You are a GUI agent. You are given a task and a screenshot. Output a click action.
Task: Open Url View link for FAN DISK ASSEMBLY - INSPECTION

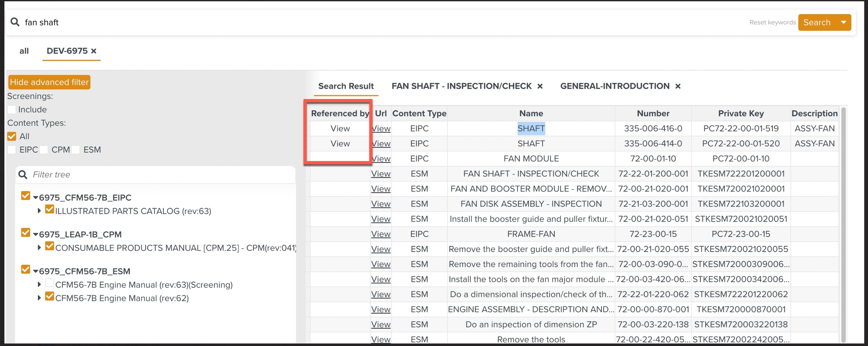coord(381,204)
